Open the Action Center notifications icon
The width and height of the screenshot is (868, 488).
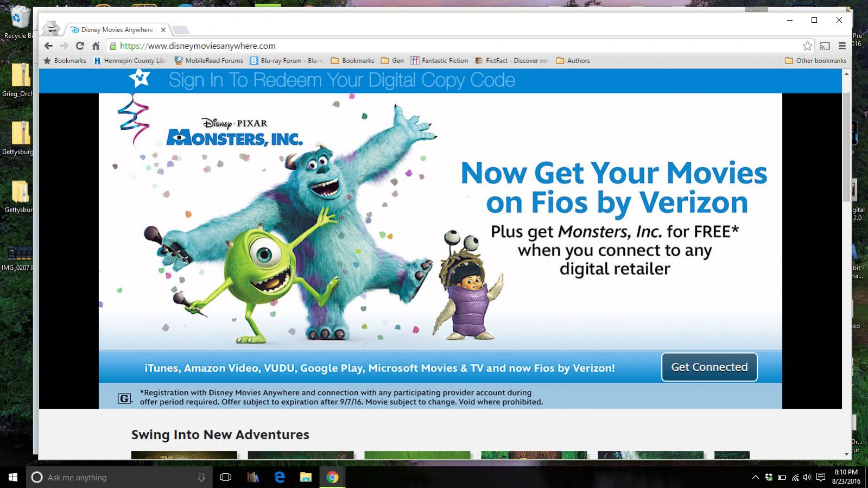[821, 478]
